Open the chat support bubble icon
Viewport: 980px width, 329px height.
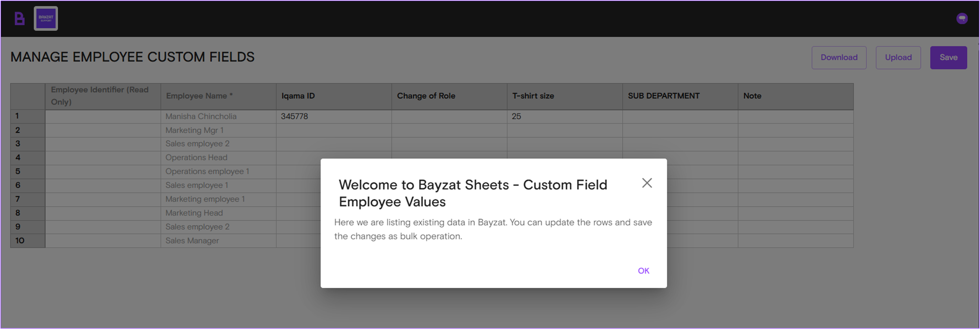pos(961,19)
